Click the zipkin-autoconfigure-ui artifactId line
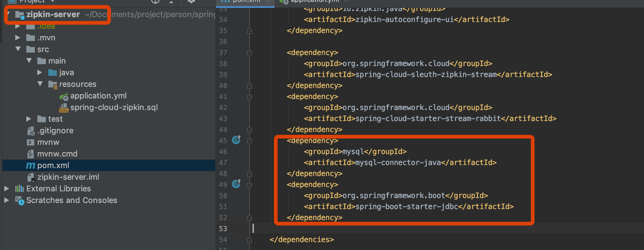Image resolution: width=644 pixels, height=250 pixels. point(407,20)
